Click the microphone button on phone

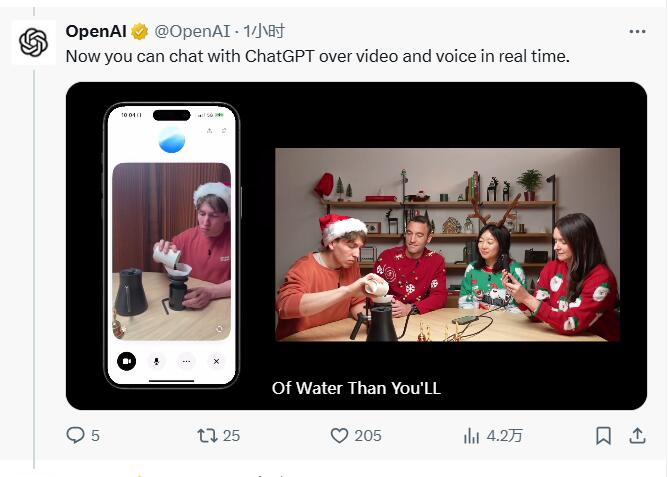pos(156,361)
